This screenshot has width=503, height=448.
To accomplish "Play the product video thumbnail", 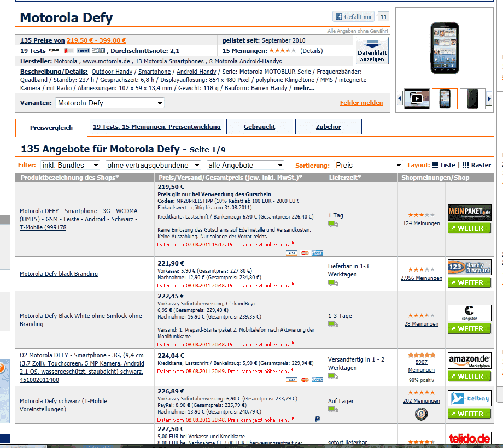I will coord(417,98).
